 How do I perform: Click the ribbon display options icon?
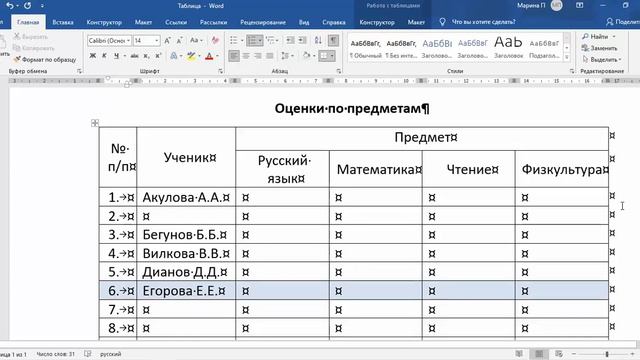[x=580, y=6]
